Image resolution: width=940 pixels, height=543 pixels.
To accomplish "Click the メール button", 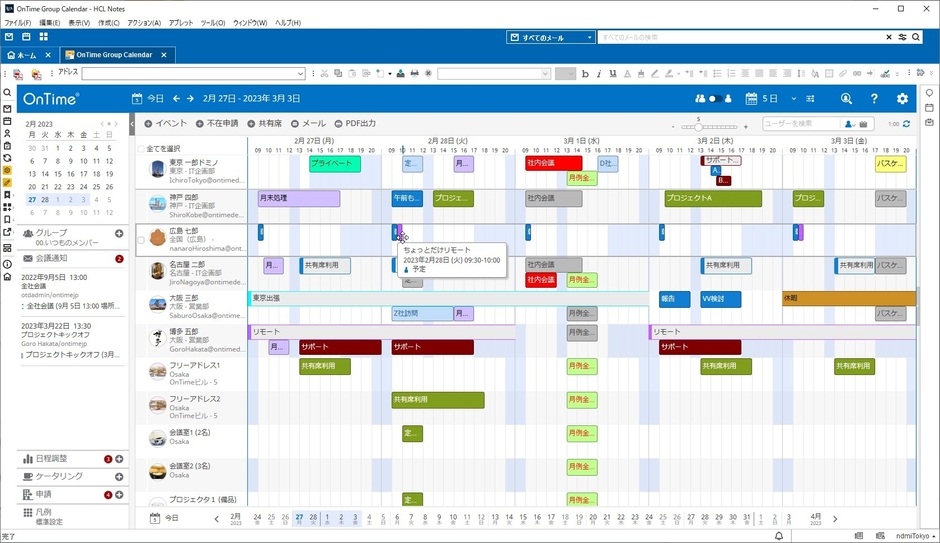I will click(x=308, y=123).
